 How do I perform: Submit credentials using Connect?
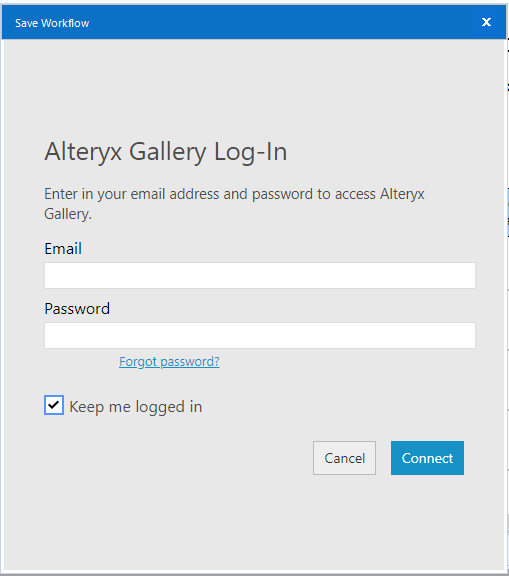(427, 458)
